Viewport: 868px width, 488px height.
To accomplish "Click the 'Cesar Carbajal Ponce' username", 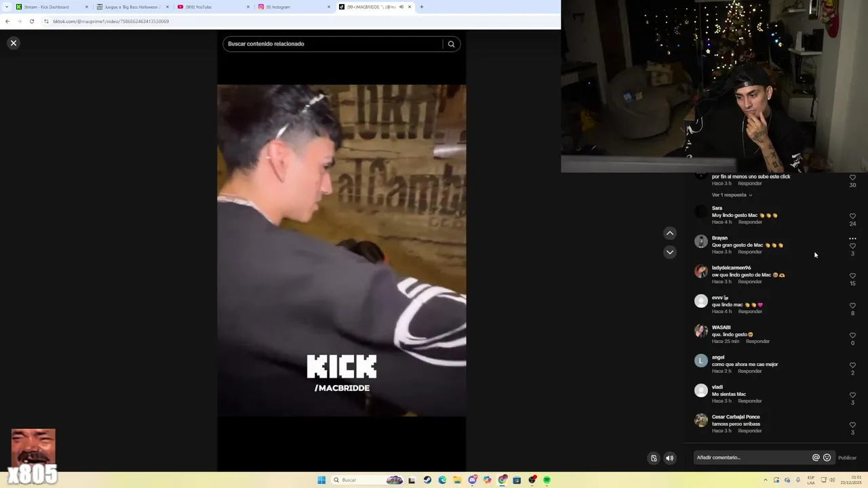I will click(736, 417).
